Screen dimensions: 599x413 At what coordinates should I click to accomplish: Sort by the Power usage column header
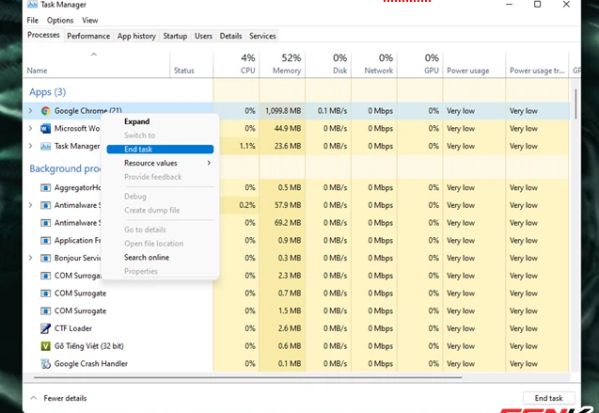pos(474,64)
